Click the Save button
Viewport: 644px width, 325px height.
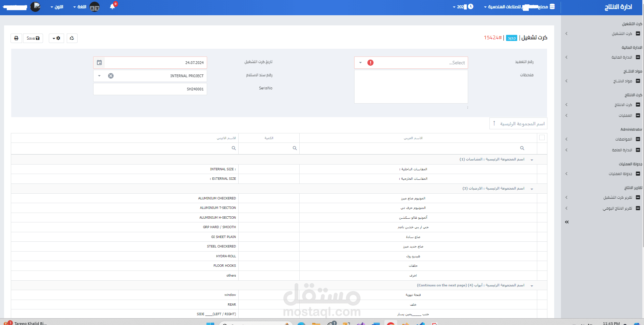(x=33, y=38)
